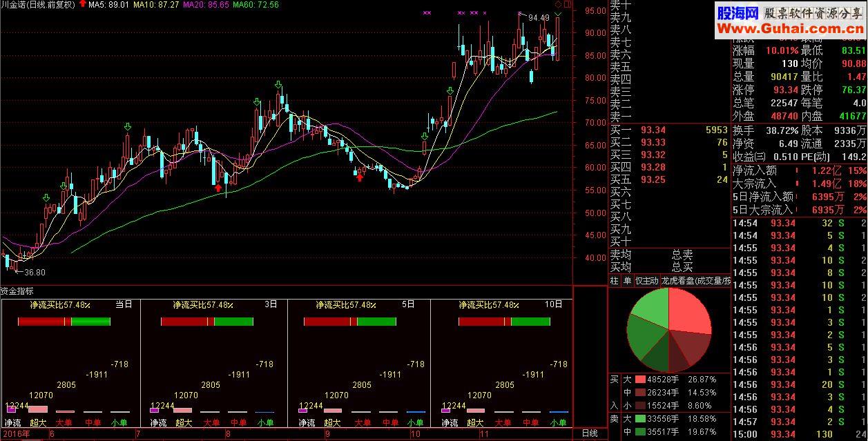Click the 5日净流入额 value 6395万
The image size is (868, 441).
(x=829, y=197)
